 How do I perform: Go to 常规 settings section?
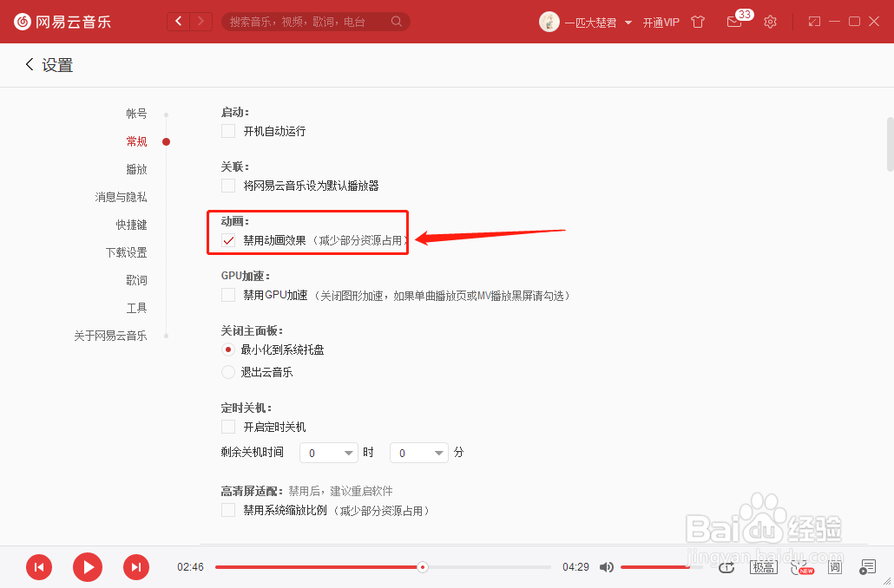pyautogui.click(x=137, y=141)
